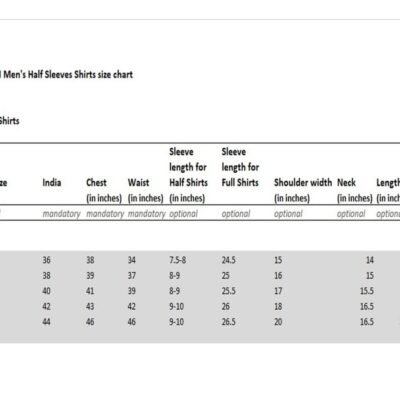The image size is (400, 400).
Task: Select optional label under Shoulder width
Action: pyautogui.click(x=288, y=214)
